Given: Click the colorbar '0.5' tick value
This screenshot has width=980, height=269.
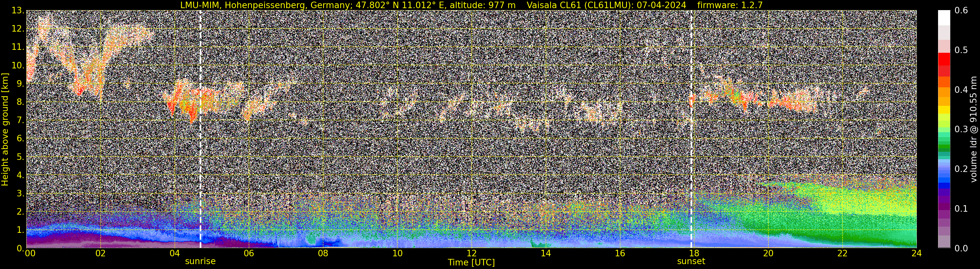Looking at the screenshot, I should tap(961, 50).
